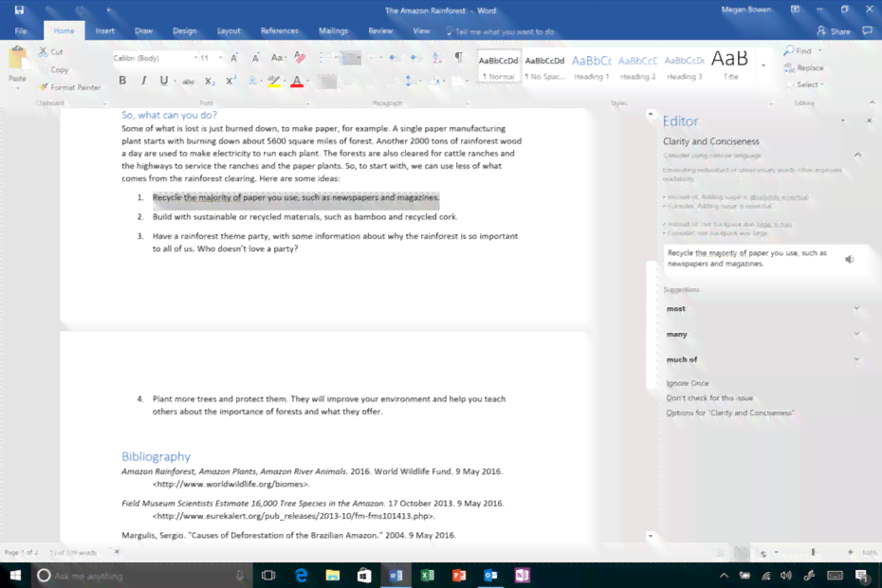Toggle strikethrough formatting
This screenshot has width=882, height=588.
coord(189,82)
